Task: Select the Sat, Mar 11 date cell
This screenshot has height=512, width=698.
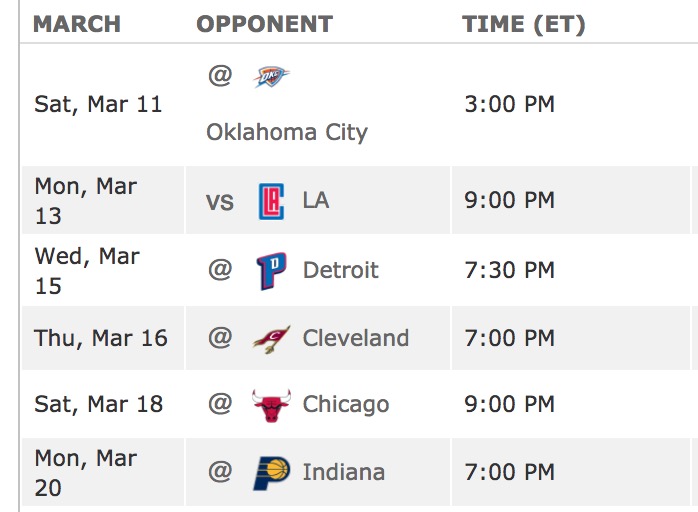Action: click(x=98, y=104)
